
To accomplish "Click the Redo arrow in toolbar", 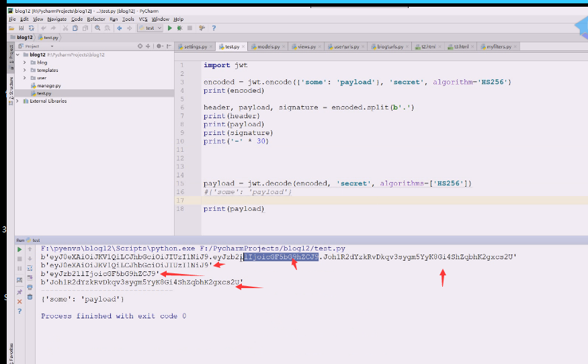I will click(53, 28).
